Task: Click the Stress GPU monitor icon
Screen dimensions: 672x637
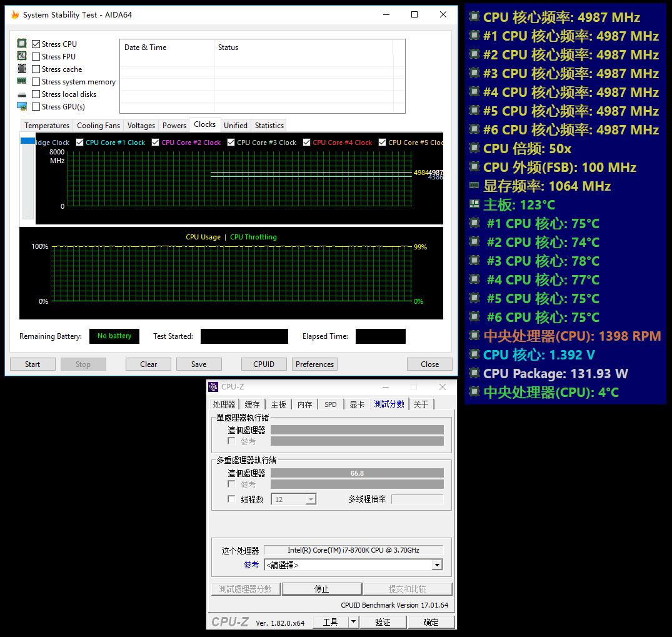Action: (x=22, y=106)
